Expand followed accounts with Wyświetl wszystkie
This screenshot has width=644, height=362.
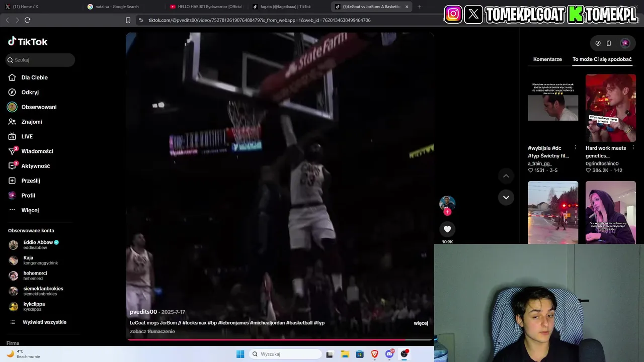coord(38,322)
